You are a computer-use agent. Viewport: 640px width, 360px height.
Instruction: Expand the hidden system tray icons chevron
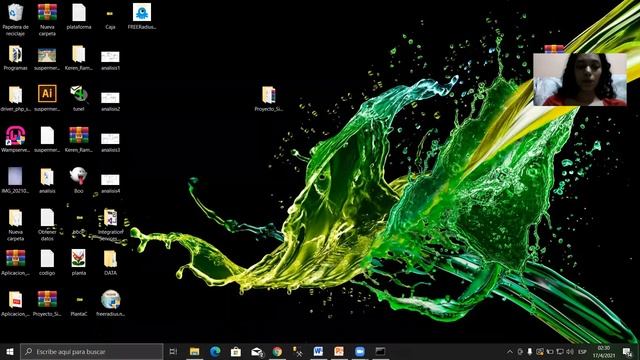pyautogui.click(x=509, y=351)
